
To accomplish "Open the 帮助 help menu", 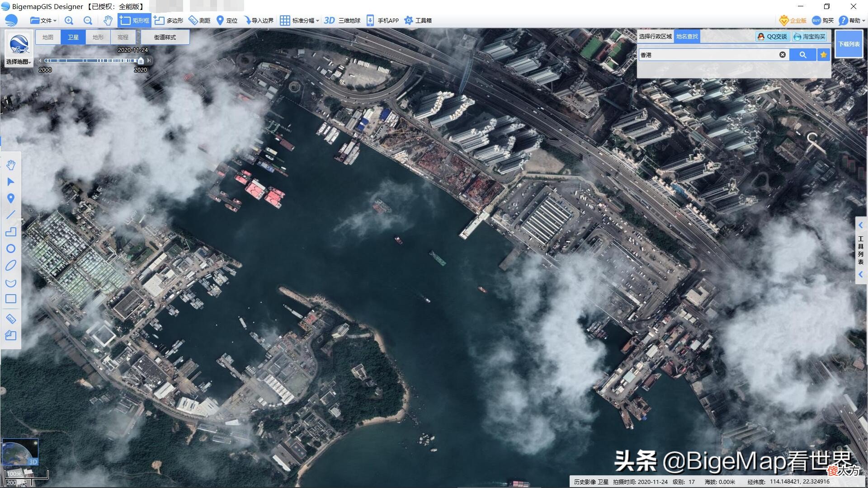I will tap(852, 20).
